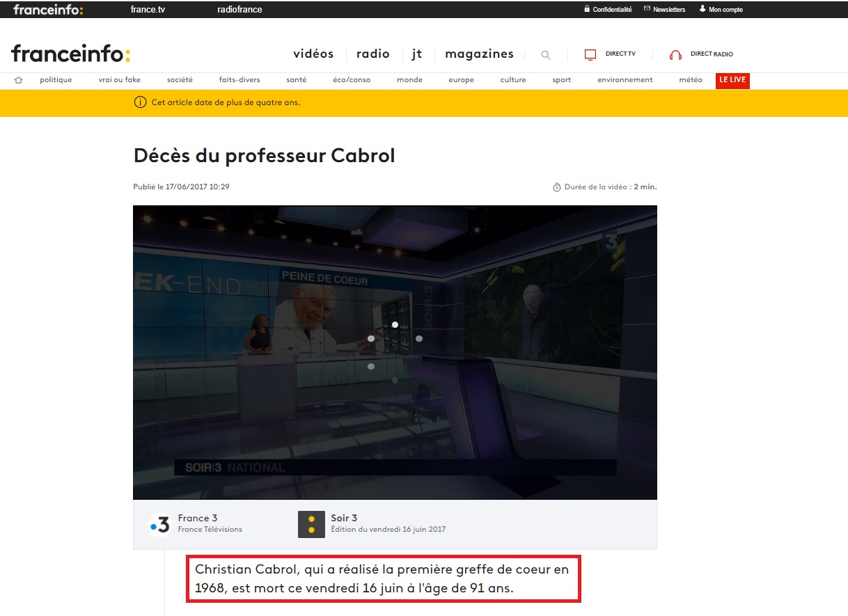
Task: Click the search magnifier icon
Action: 546,55
